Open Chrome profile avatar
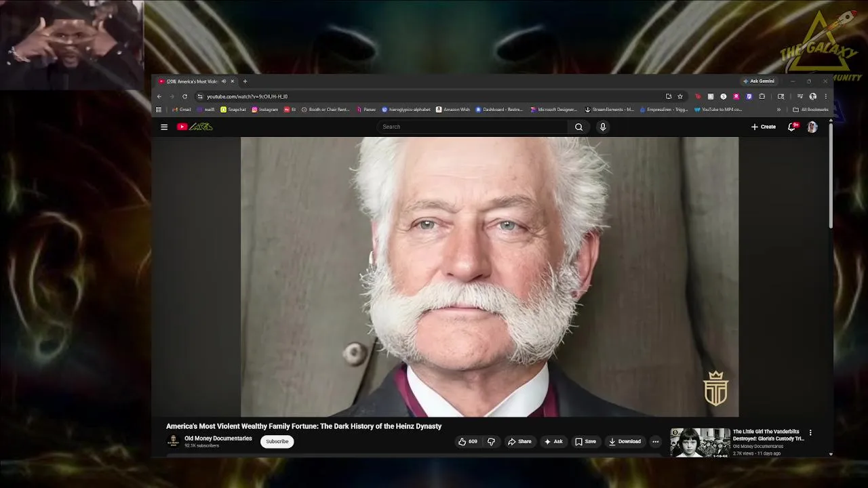Image resolution: width=868 pixels, height=488 pixels. 812,96
